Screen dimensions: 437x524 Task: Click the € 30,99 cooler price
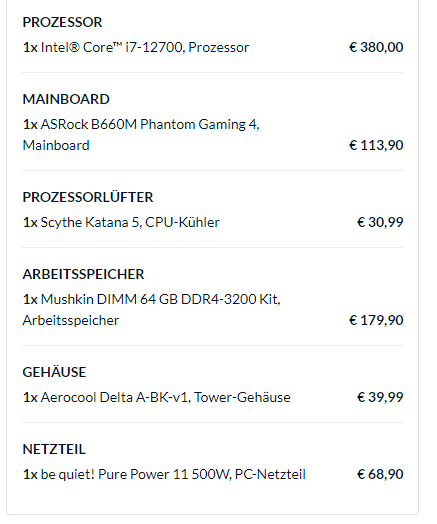click(x=380, y=222)
